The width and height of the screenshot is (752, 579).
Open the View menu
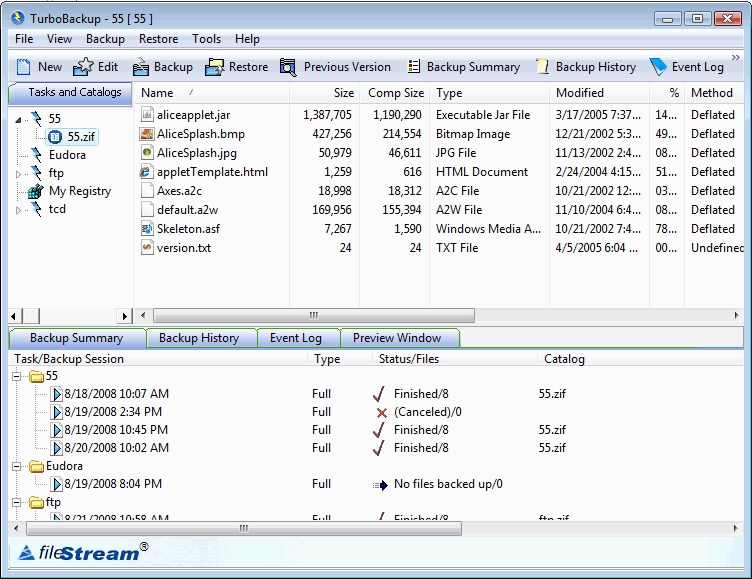59,39
